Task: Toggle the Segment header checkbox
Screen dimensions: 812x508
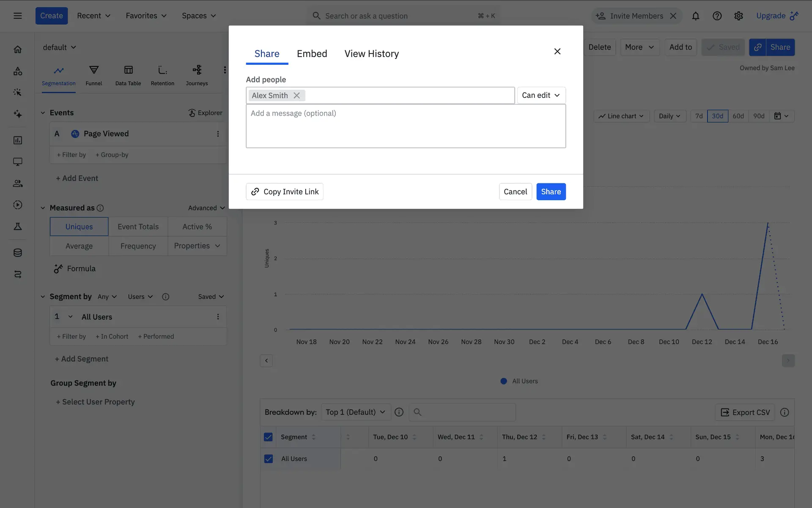Action: tap(268, 437)
